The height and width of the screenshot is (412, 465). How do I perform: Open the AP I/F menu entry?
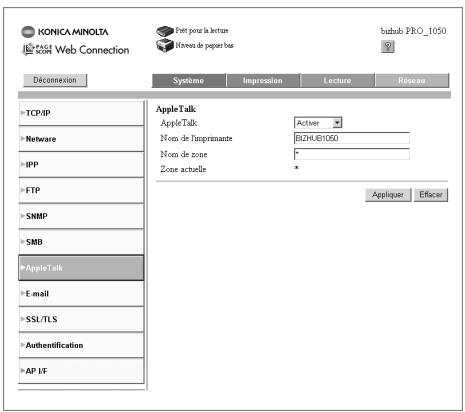pos(81,371)
